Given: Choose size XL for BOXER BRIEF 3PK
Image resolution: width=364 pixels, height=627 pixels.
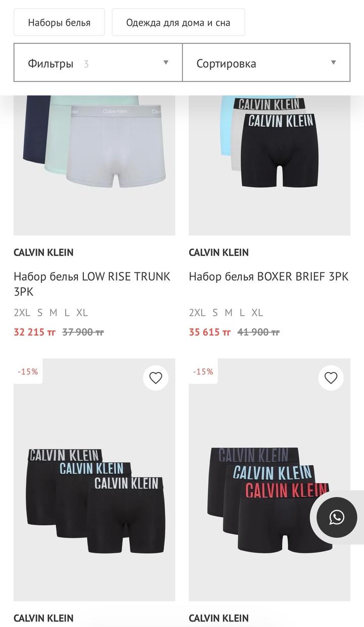Looking at the screenshot, I should (257, 313).
